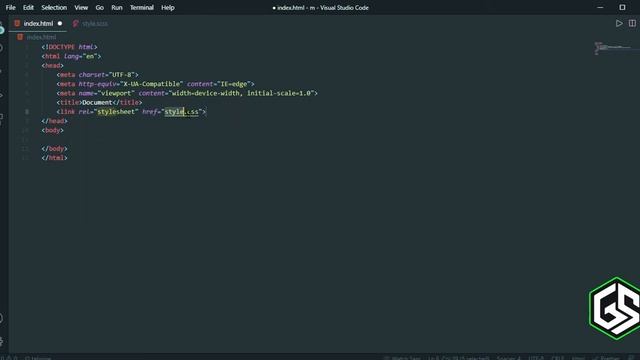
Task: Click the breadcrumb HTML file icon
Action: 20,37
